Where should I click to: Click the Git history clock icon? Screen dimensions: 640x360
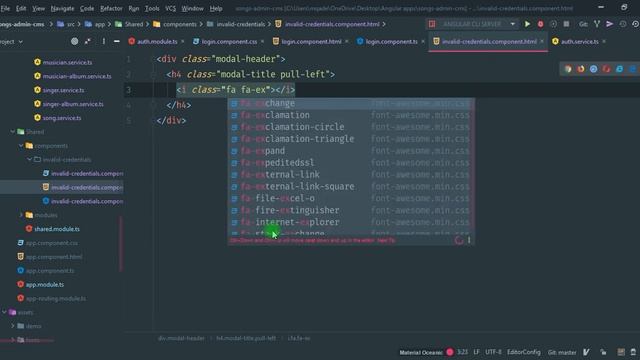[623, 24]
